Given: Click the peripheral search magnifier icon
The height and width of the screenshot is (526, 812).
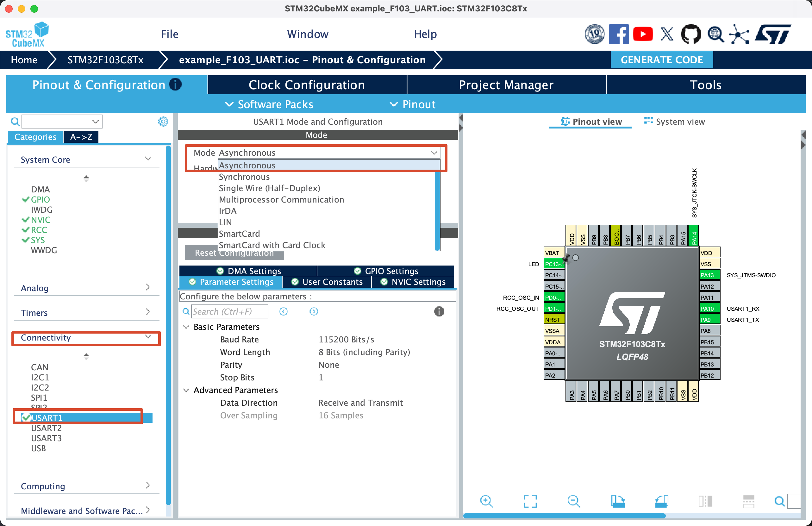Looking at the screenshot, I should pyautogui.click(x=15, y=121).
